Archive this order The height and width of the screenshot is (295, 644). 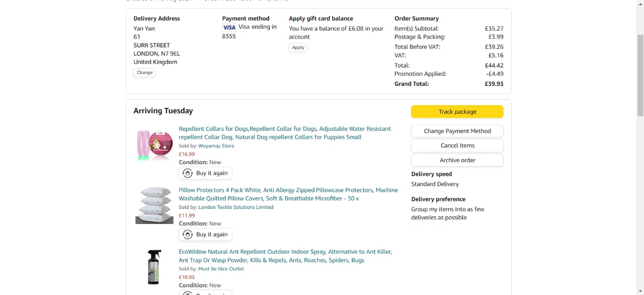[457, 160]
